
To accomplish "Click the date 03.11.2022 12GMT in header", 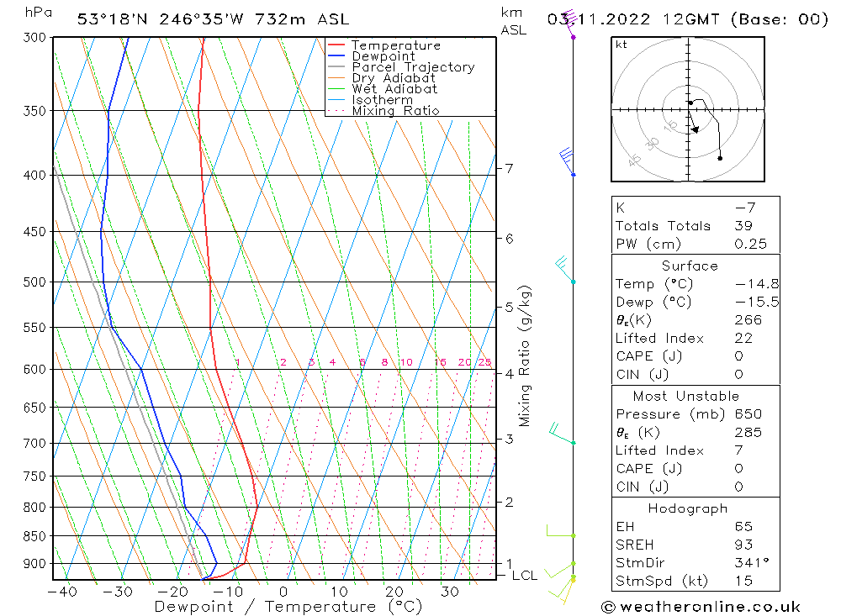I will [633, 19].
